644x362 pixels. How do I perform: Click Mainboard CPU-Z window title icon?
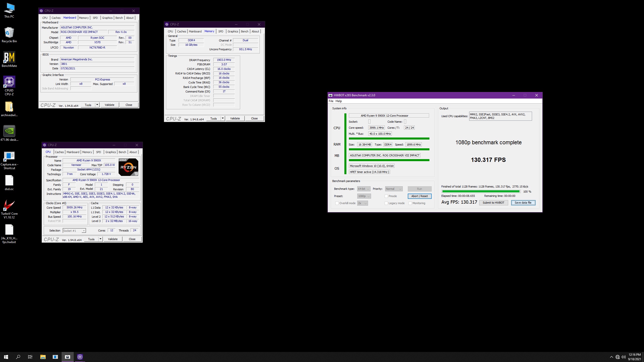[x=41, y=11]
